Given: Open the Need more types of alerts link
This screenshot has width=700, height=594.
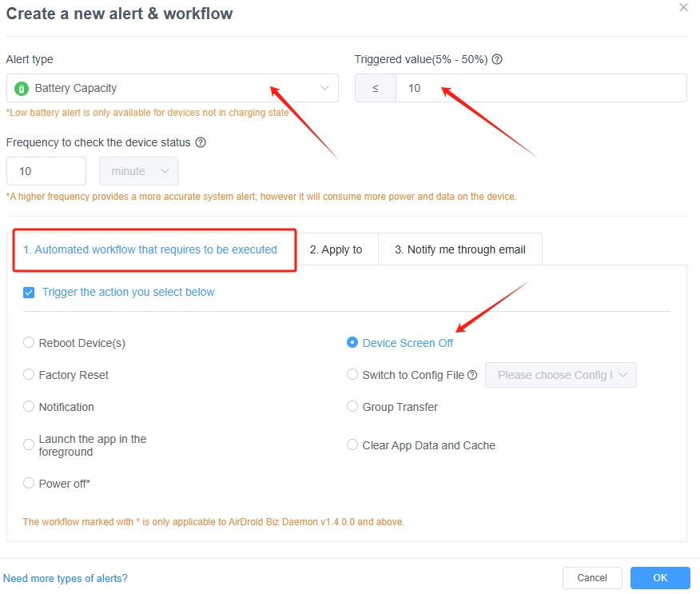Looking at the screenshot, I should (66, 578).
